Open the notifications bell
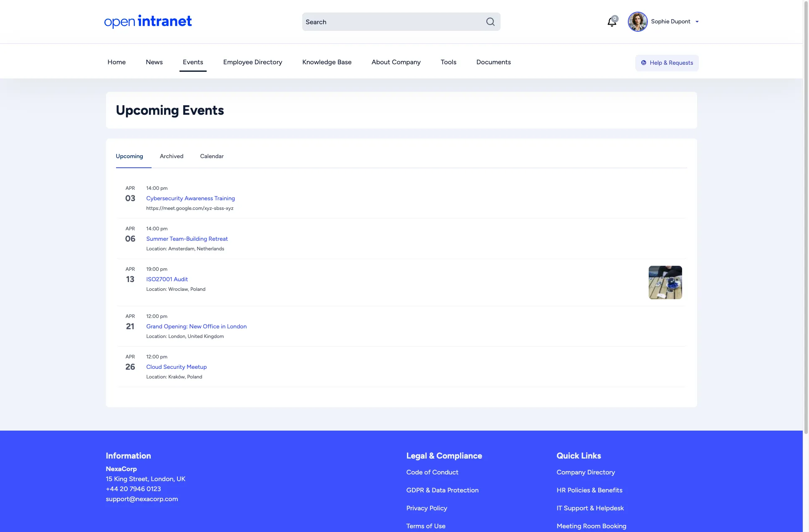This screenshot has height=532, width=809. (612, 22)
